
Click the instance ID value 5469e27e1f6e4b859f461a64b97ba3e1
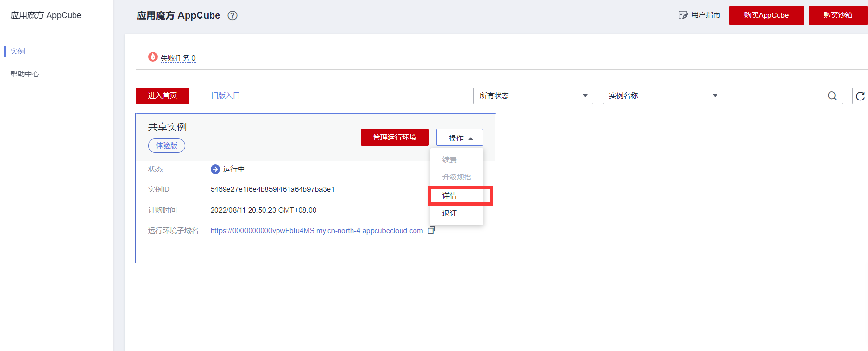(272, 189)
